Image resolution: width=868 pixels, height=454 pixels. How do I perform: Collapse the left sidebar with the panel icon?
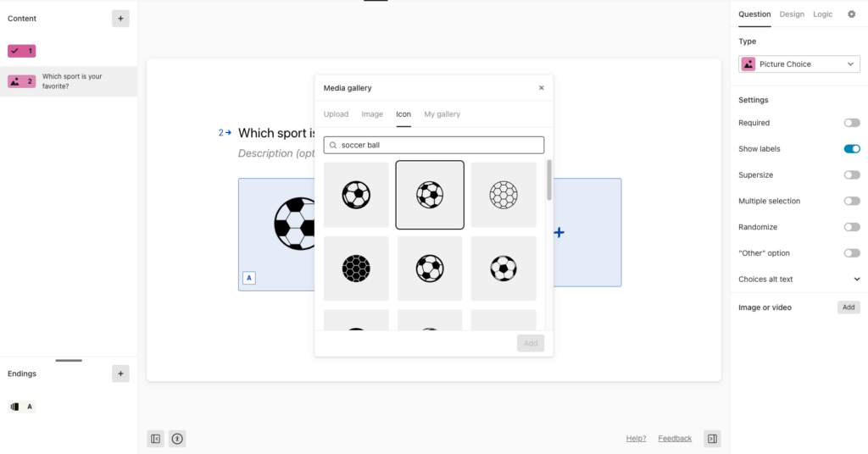tap(156, 439)
